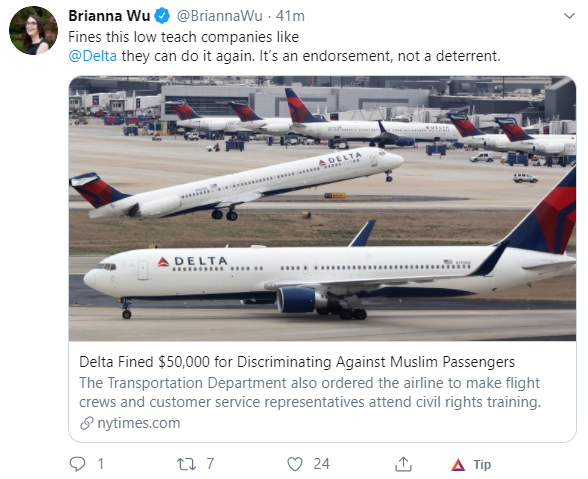Click the Brianna Wu display name
This screenshot has height=479, width=588.
pyautogui.click(x=109, y=16)
